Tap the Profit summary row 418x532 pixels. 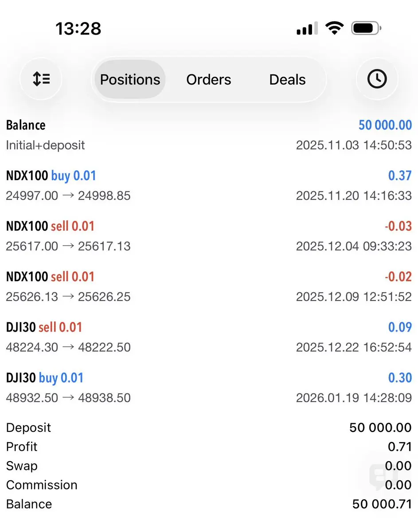click(208, 447)
